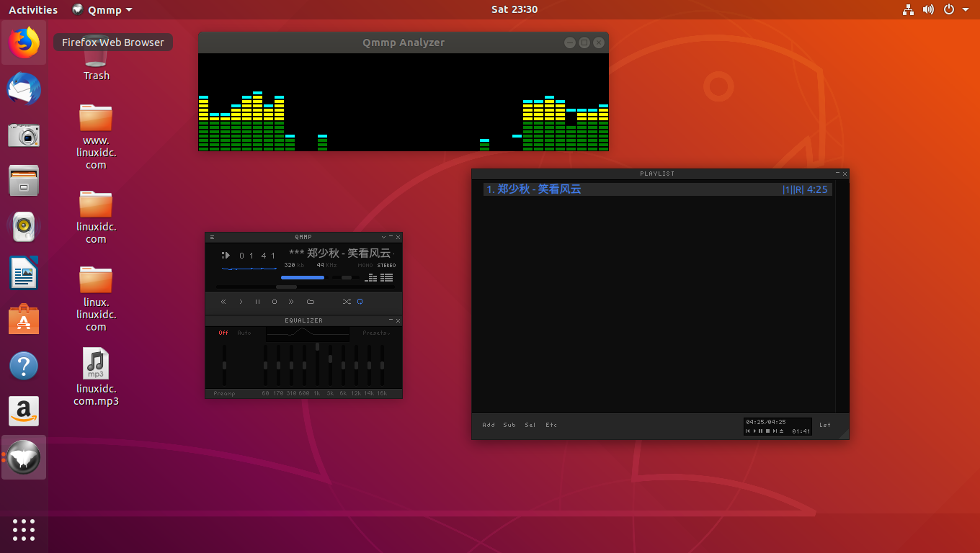980x553 pixels.
Task: Skip to next track in Qmmp
Action: point(291,302)
